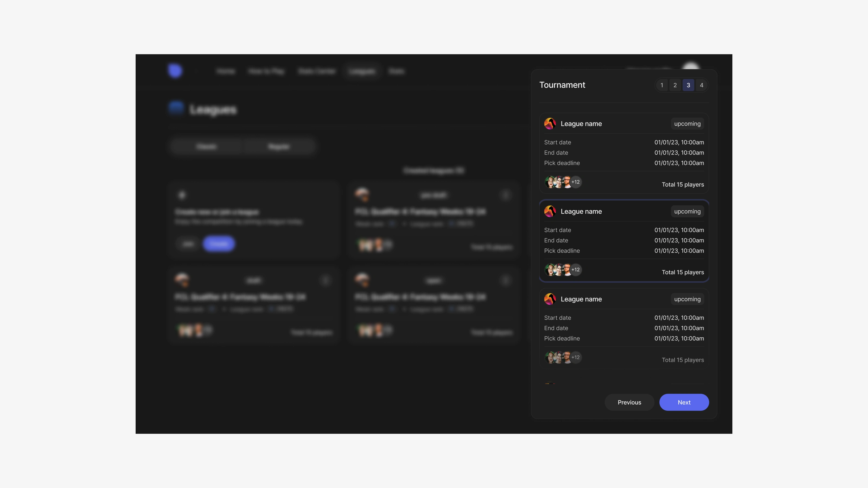868x488 pixels.
Task: Click the Next button
Action: pos(684,402)
